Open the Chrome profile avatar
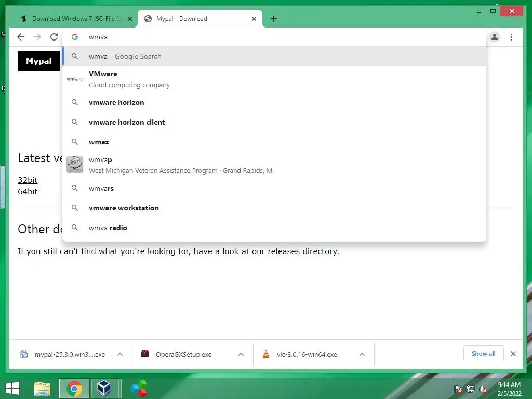532x399 pixels. click(495, 37)
